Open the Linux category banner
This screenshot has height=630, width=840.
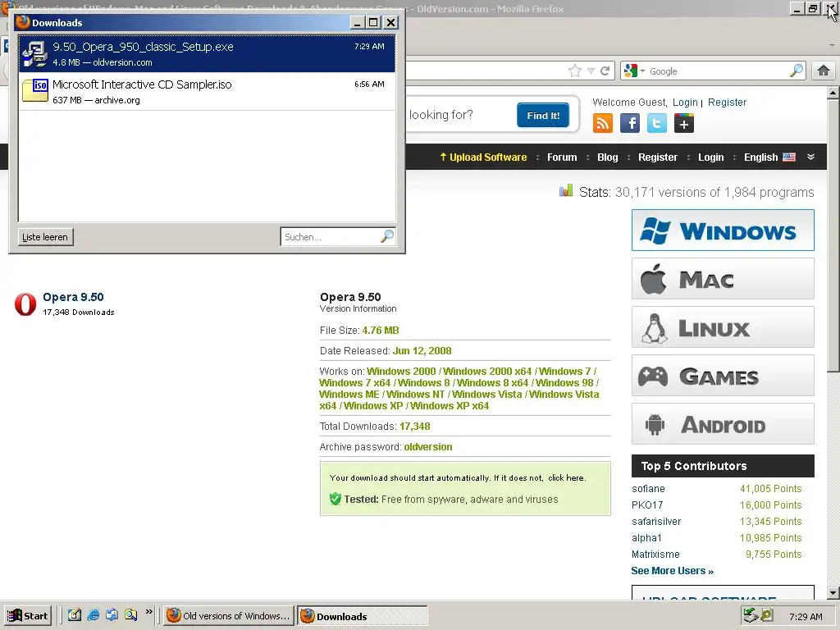tap(723, 327)
